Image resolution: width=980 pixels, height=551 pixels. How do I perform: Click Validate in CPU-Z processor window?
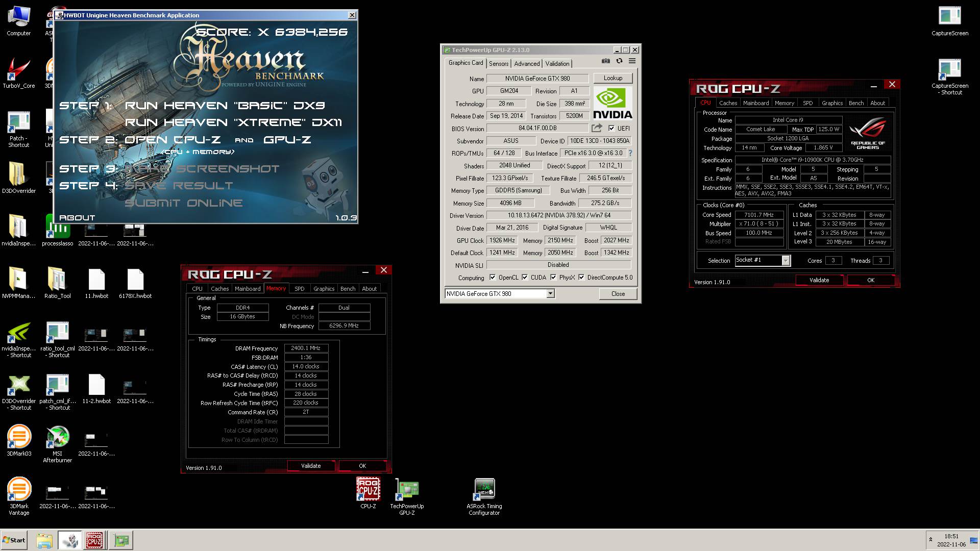point(819,280)
